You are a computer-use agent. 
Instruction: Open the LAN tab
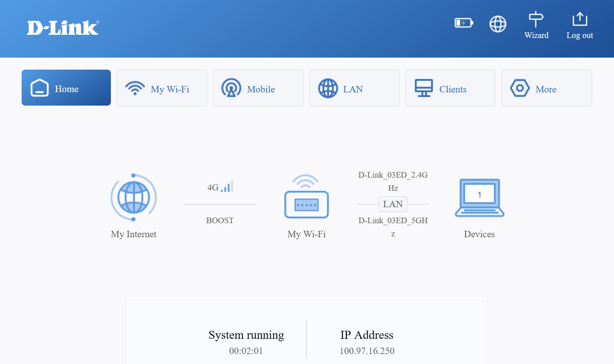(354, 88)
